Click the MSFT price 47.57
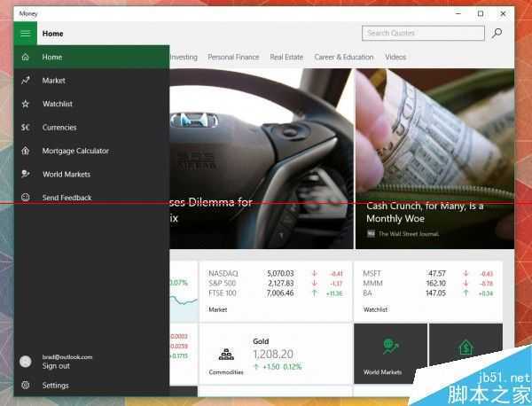The height and width of the screenshot is (406, 532). [x=436, y=273]
